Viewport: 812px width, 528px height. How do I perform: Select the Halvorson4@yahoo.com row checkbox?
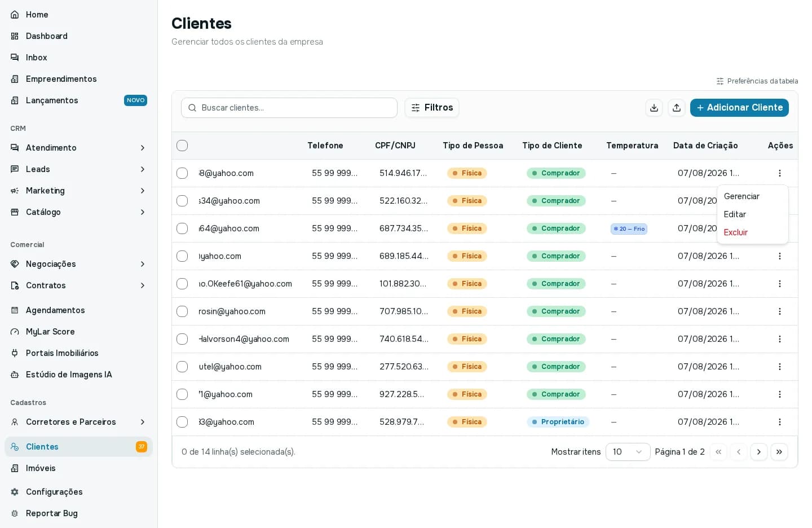click(x=182, y=339)
